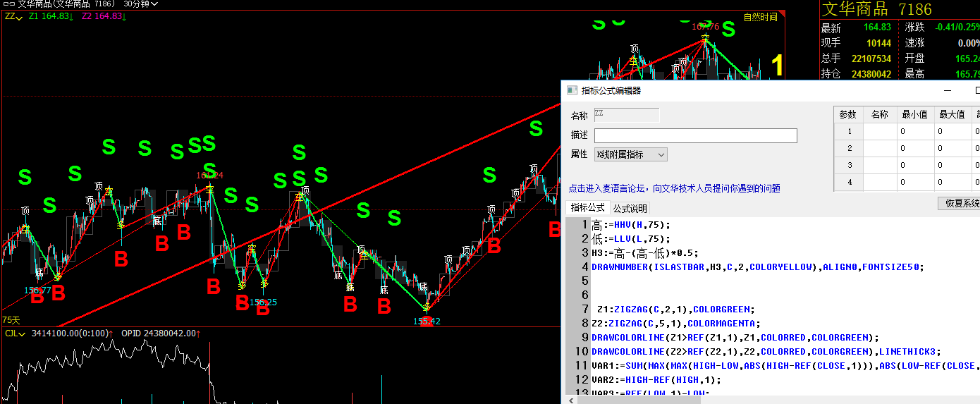
Task: Select 参数 table row 1 header
Action: coord(849,131)
